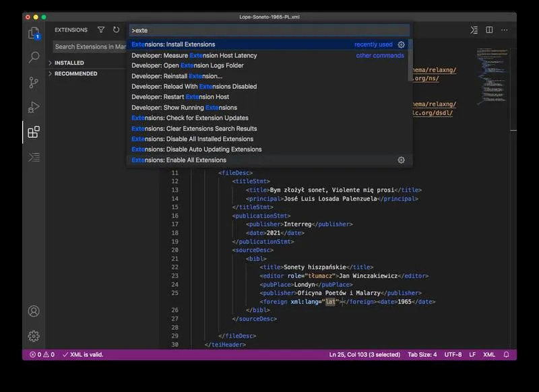Click the Extensions activity bar icon

click(x=34, y=132)
